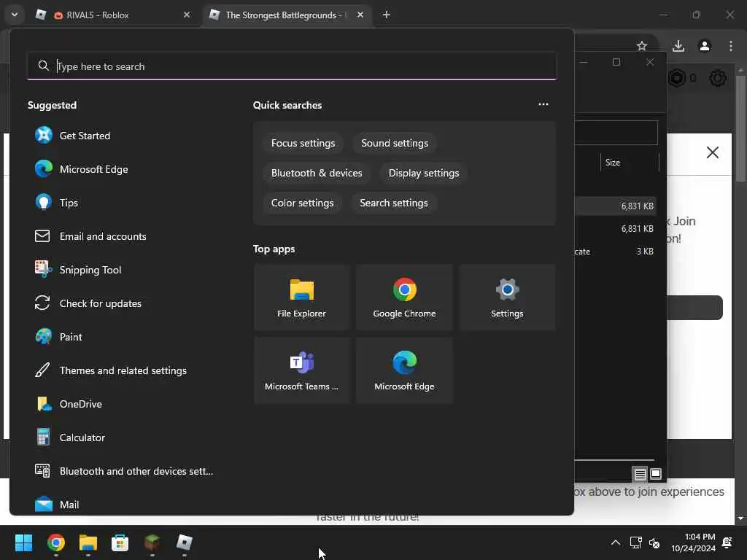The image size is (747, 560).
Task: Switch to The Strongest Battlegrounds tab
Action: 281,15
